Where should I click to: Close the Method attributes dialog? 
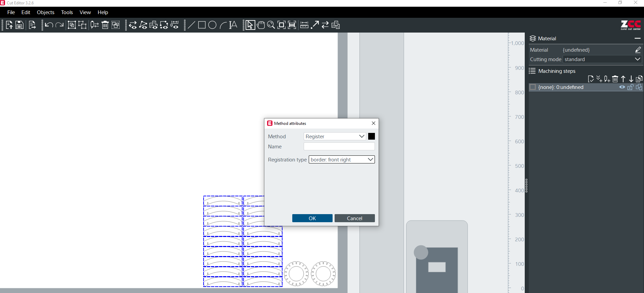pyautogui.click(x=374, y=123)
